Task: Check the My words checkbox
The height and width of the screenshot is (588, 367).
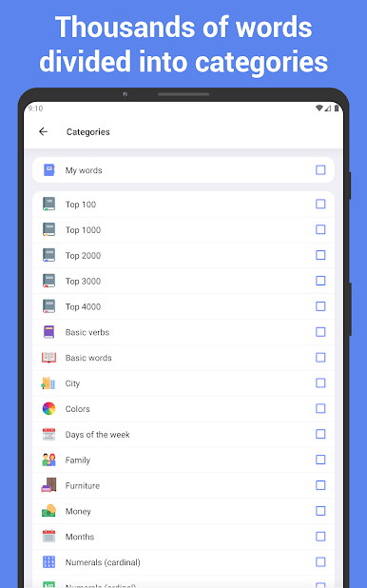Action: 320,170
